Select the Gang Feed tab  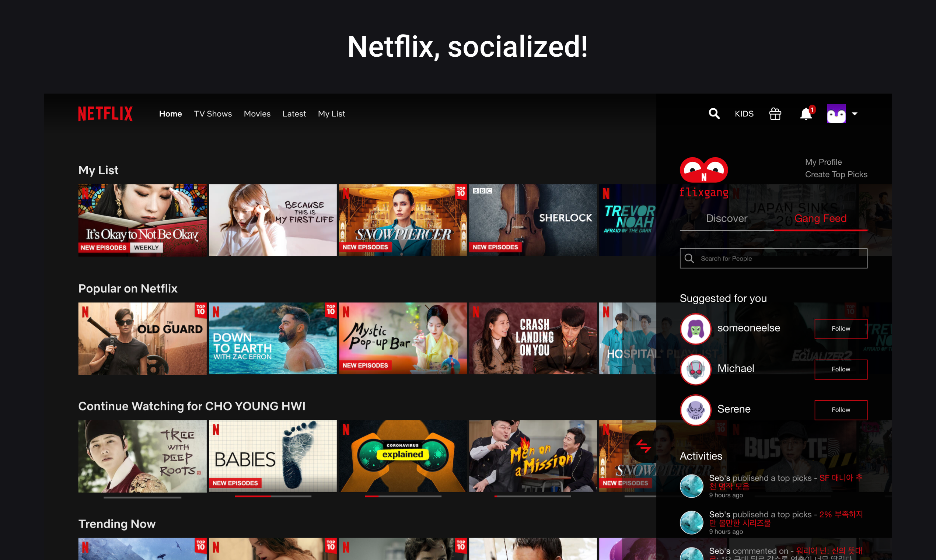click(x=820, y=218)
